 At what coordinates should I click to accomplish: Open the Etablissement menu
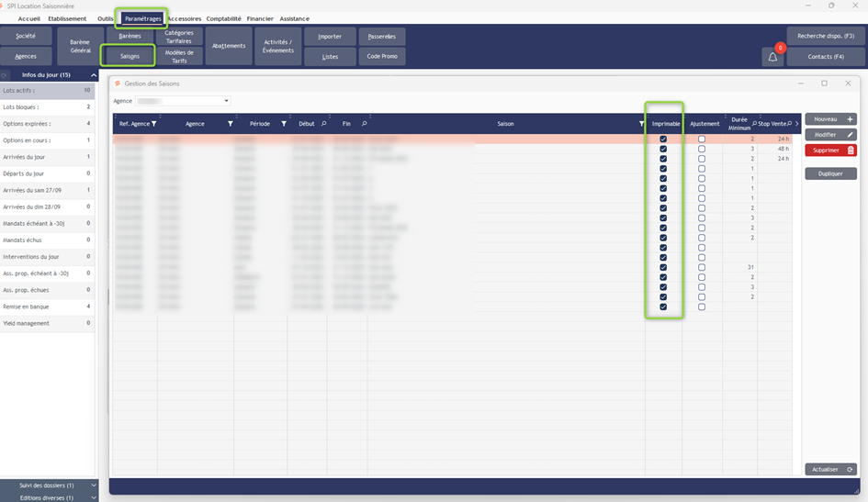[x=67, y=18]
